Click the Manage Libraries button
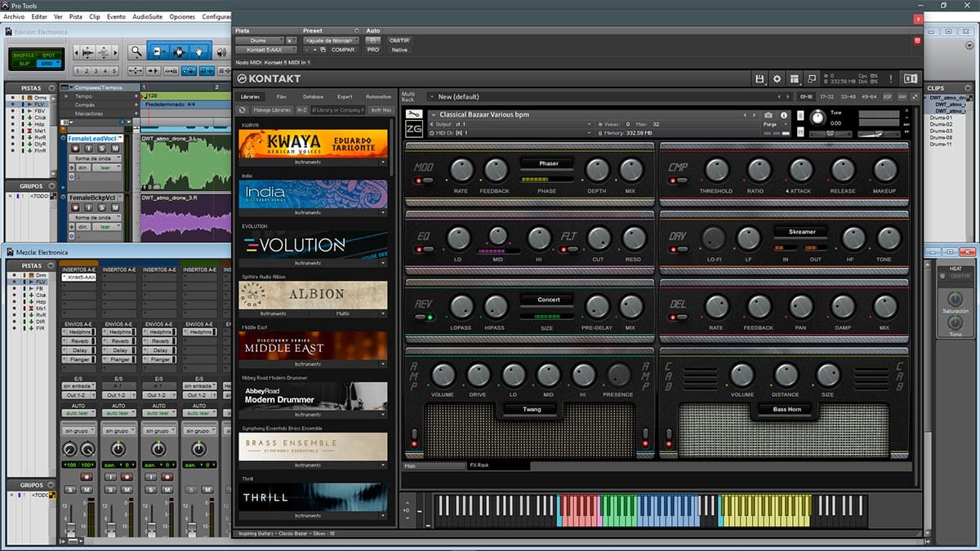Screen dimensions: 980x551 [x=272, y=109]
